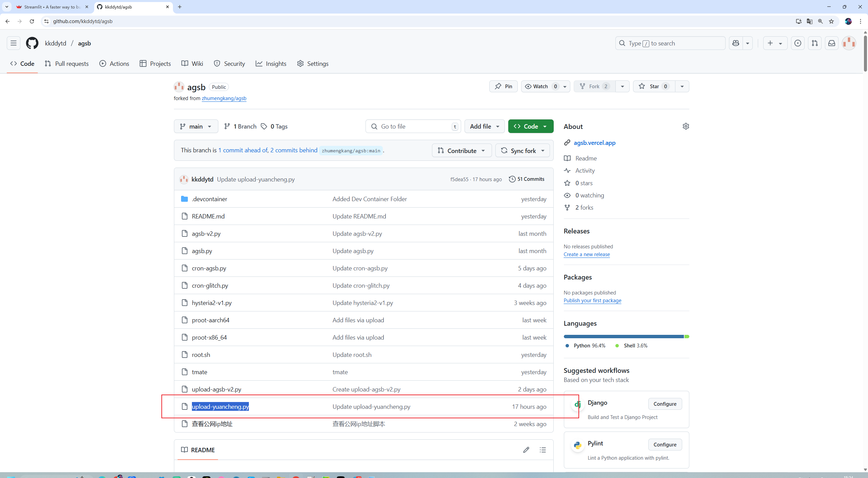Focus the Go to file search field
The width and height of the screenshot is (868, 478).
413,126
